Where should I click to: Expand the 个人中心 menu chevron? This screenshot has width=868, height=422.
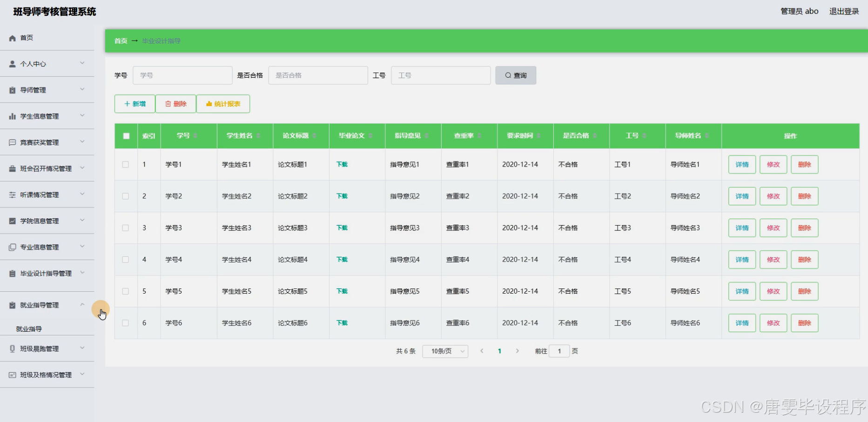(82, 63)
